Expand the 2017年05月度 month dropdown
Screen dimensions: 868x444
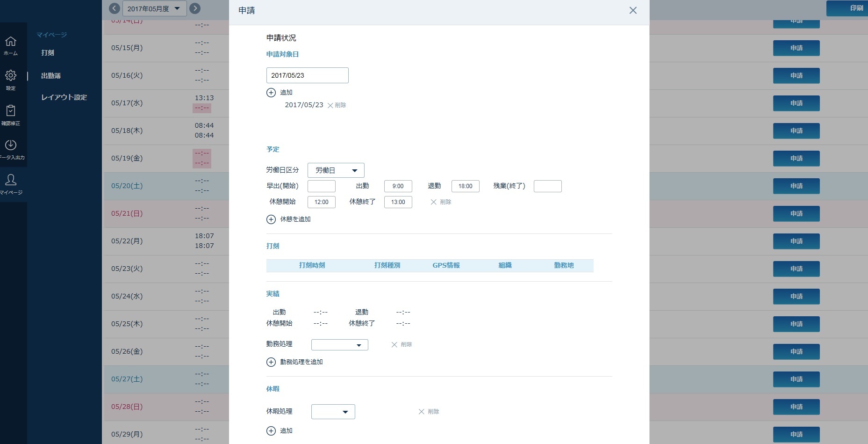154,8
